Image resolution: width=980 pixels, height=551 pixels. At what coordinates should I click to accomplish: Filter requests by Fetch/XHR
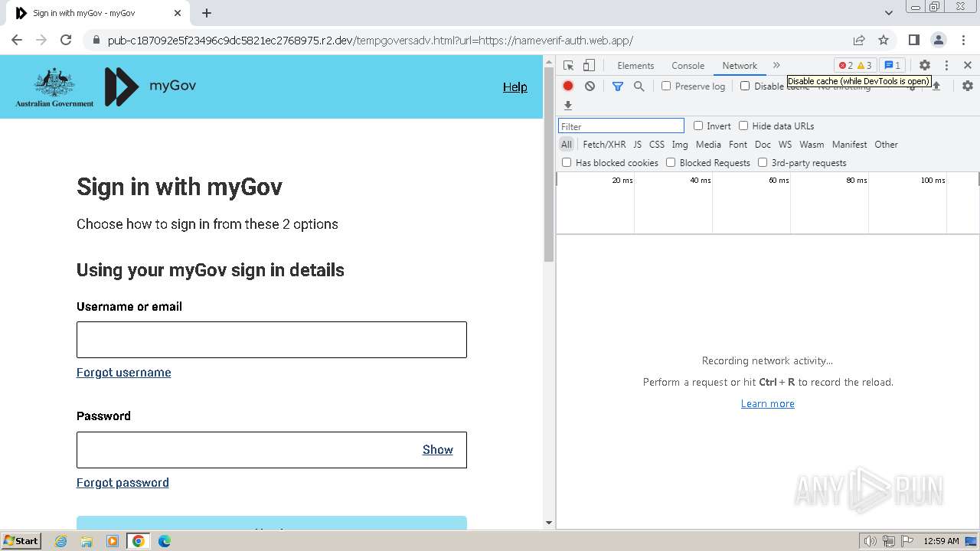tap(604, 145)
